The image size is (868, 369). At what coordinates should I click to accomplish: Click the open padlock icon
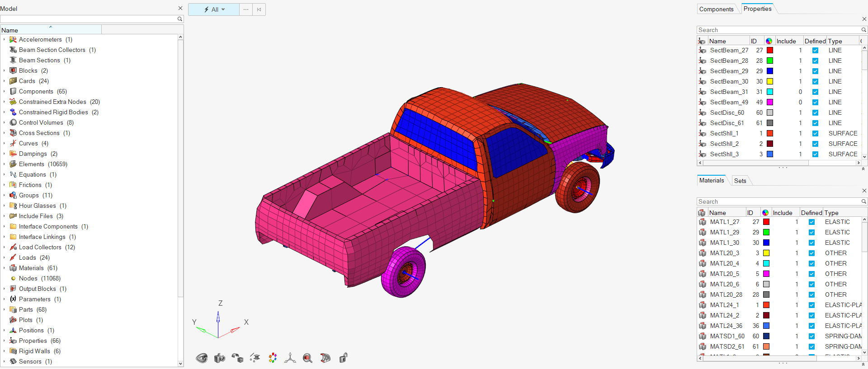tap(344, 358)
